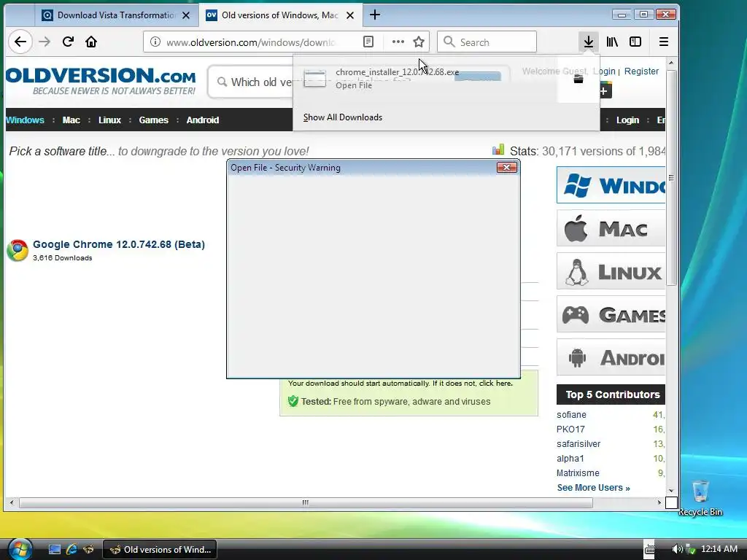This screenshot has height=560, width=747.
Task: Click the horizontal scrollbar left arrow
Action: [12, 502]
